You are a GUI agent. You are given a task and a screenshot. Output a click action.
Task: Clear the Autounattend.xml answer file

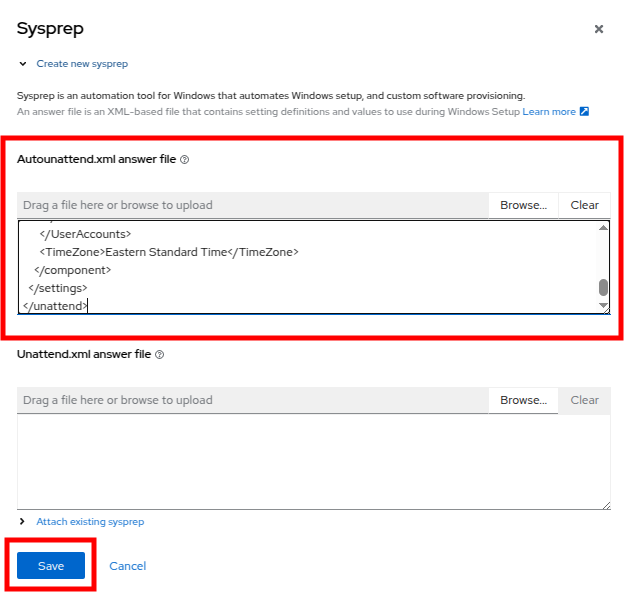click(x=584, y=205)
